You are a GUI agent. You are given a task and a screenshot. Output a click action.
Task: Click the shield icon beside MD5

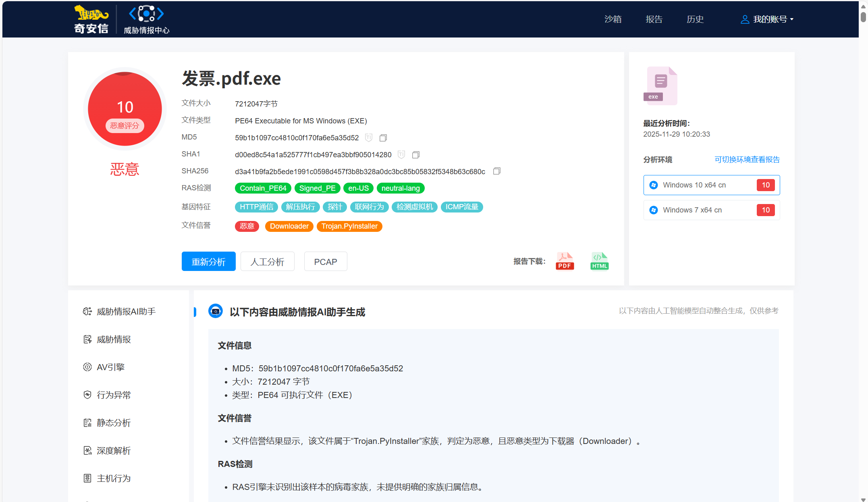pyautogui.click(x=368, y=138)
